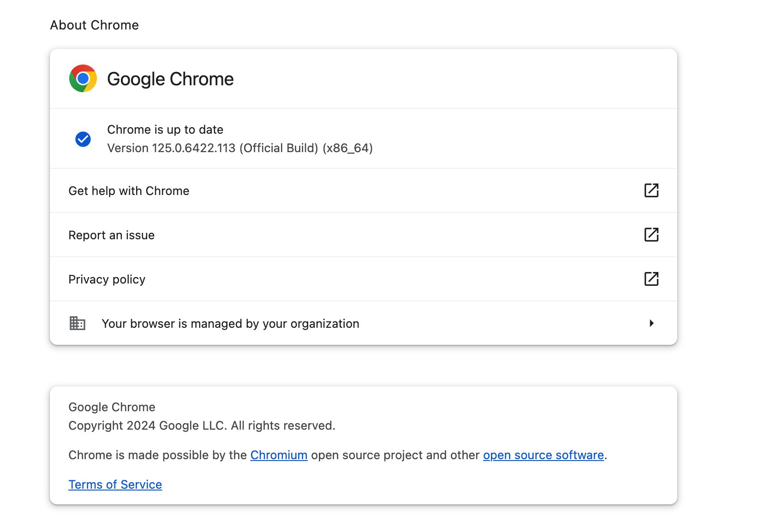Screen dimensions: 765x532
Task: Select the Version 125.0.6422.113 text
Action: pyautogui.click(x=240, y=148)
